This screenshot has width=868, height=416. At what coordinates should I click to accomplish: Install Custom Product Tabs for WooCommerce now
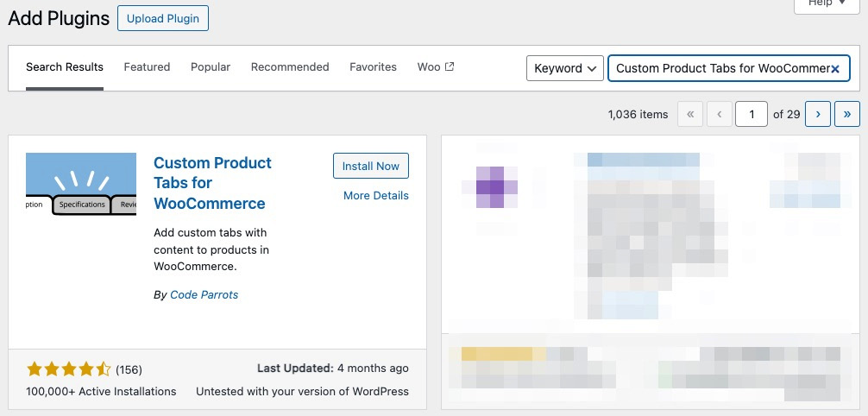371,166
